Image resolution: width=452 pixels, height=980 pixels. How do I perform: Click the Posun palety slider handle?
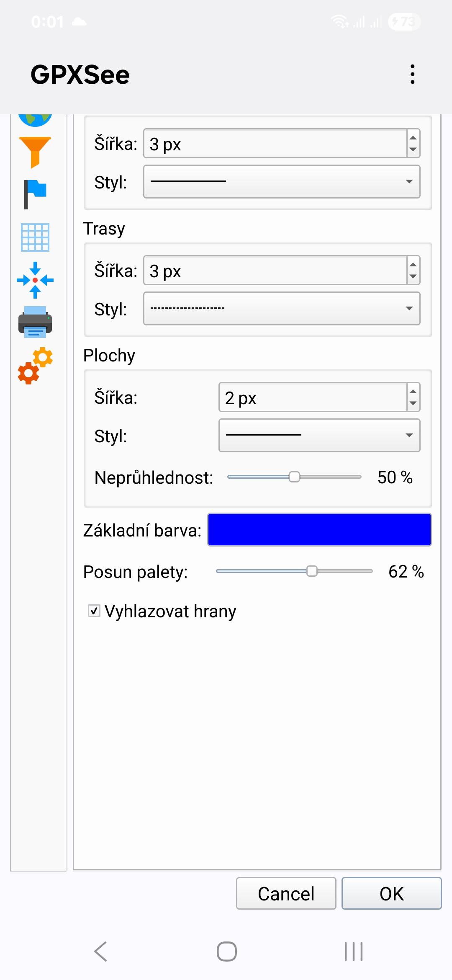tap(312, 571)
